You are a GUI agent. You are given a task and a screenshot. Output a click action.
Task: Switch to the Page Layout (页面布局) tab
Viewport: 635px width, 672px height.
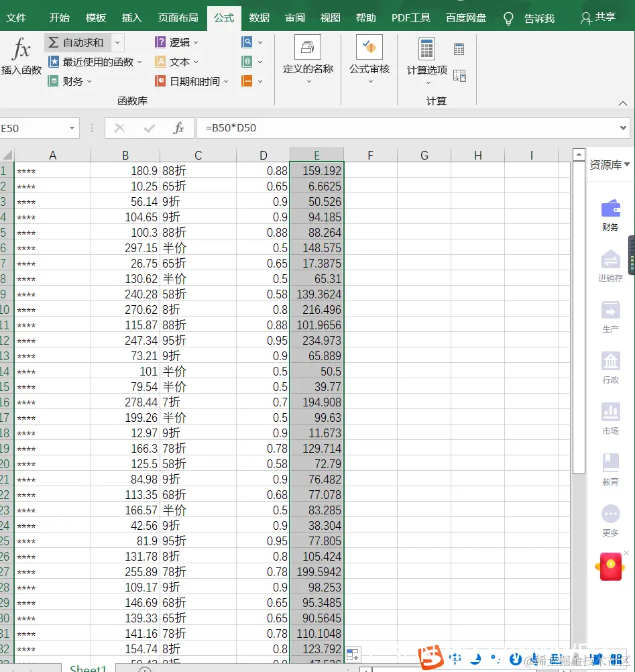coord(178,18)
